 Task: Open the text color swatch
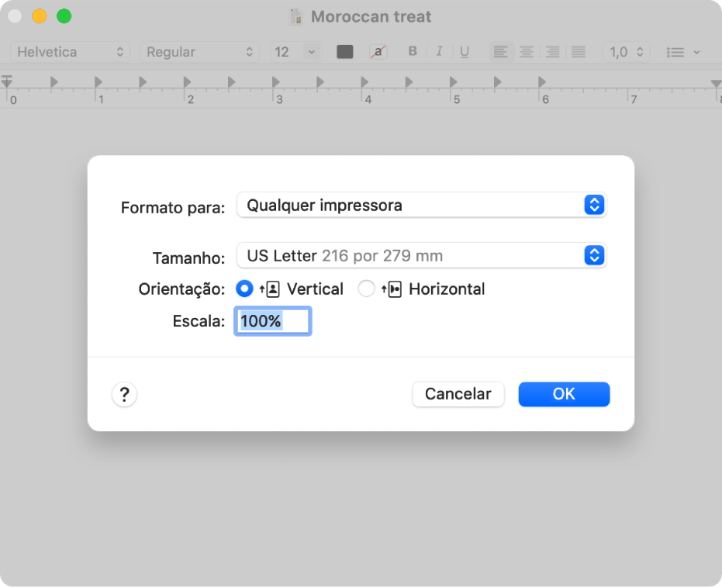point(344,51)
